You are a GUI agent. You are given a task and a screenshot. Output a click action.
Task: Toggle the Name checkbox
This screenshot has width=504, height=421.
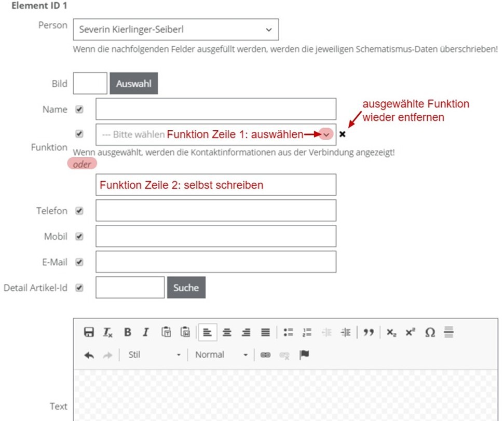point(79,110)
